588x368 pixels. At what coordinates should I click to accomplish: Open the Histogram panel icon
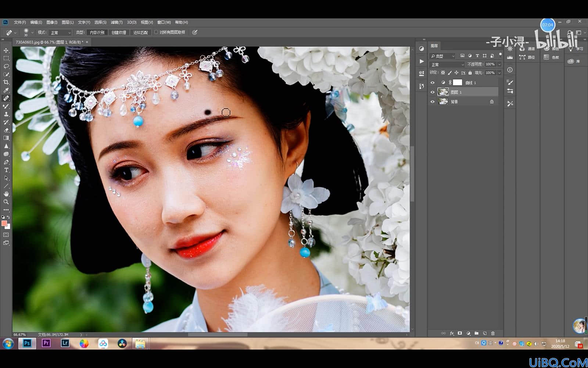click(x=510, y=57)
